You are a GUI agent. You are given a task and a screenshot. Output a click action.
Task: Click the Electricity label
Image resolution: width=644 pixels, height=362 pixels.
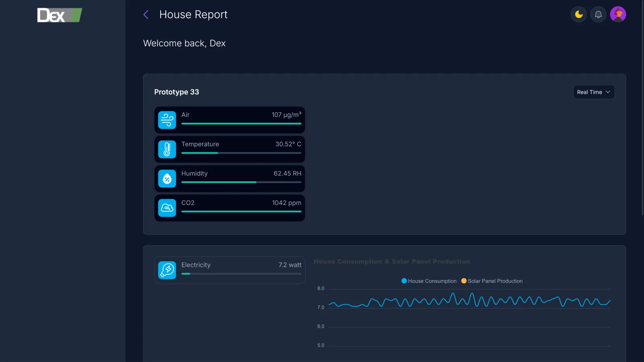[x=196, y=265]
